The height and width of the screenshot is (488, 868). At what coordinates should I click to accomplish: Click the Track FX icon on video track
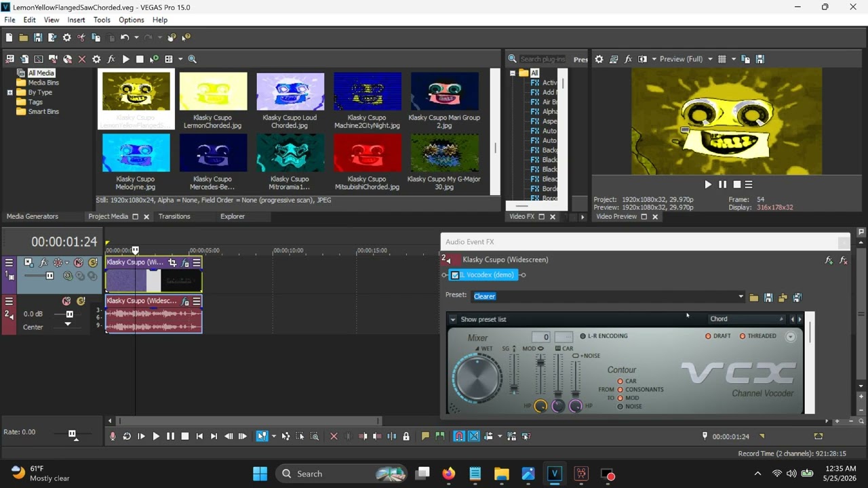[x=43, y=263]
